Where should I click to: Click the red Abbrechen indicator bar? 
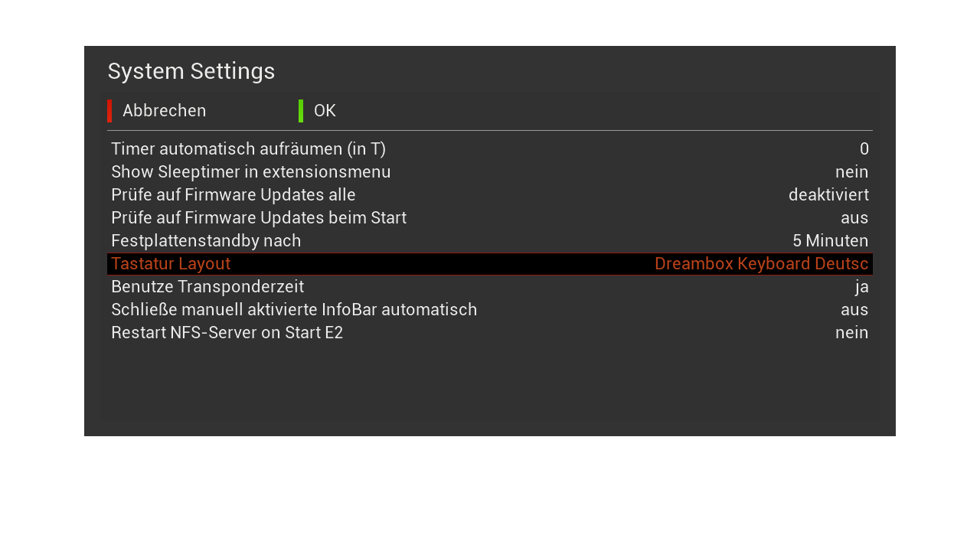pyautogui.click(x=109, y=111)
